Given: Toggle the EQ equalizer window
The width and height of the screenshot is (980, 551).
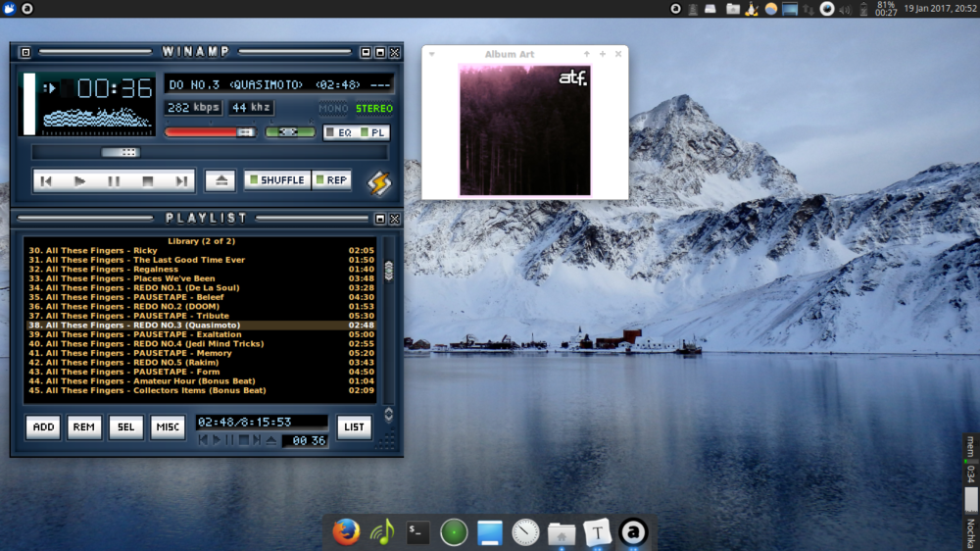Looking at the screenshot, I should [x=339, y=132].
